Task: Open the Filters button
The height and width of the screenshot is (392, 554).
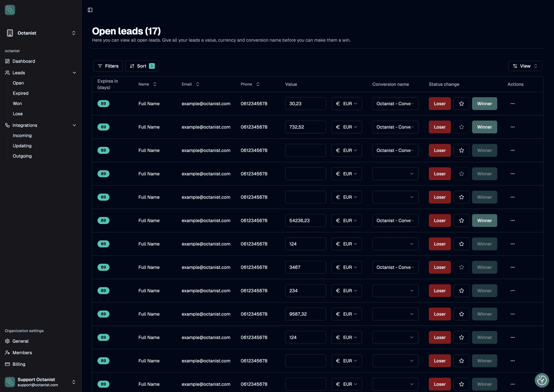Action: pos(108,66)
